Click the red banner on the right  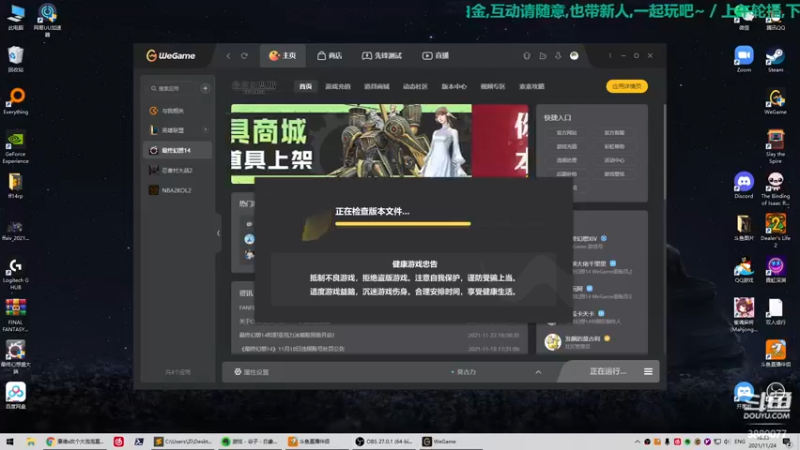pos(500,141)
